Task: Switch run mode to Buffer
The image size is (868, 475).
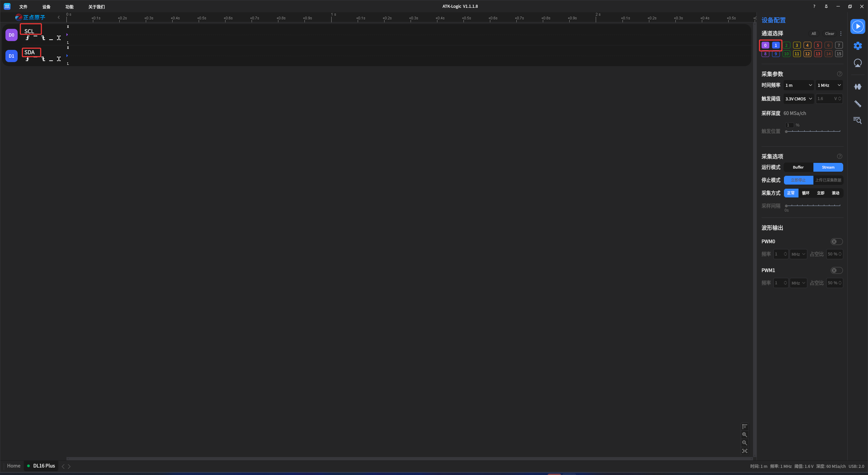Action: (x=798, y=167)
